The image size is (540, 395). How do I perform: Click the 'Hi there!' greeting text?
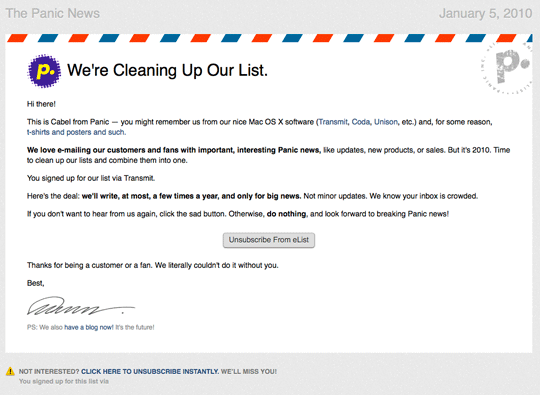(x=41, y=104)
